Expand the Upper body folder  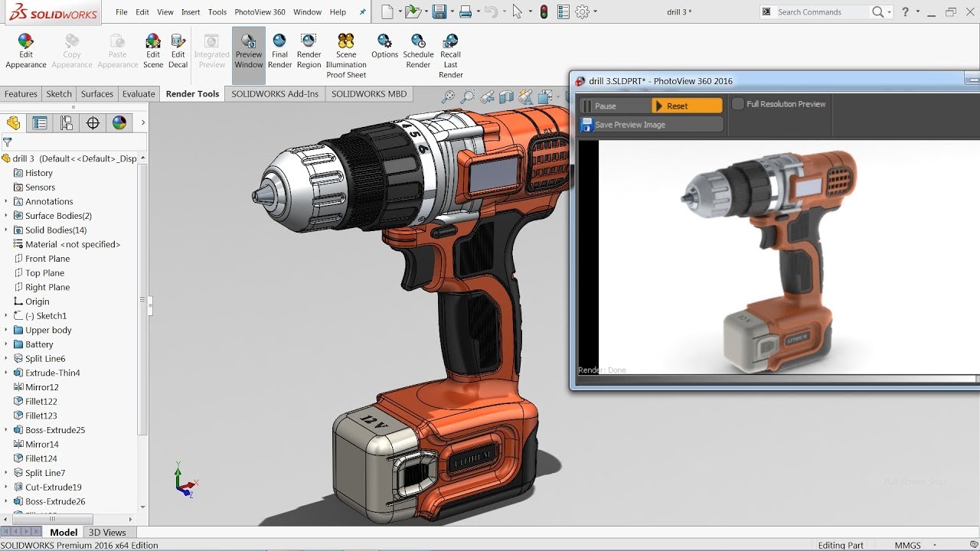tap(6, 331)
